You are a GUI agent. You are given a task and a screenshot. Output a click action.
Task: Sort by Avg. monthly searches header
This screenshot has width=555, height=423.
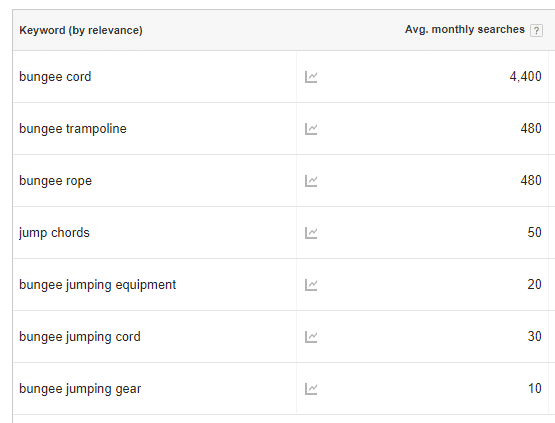[x=464, y=29]
